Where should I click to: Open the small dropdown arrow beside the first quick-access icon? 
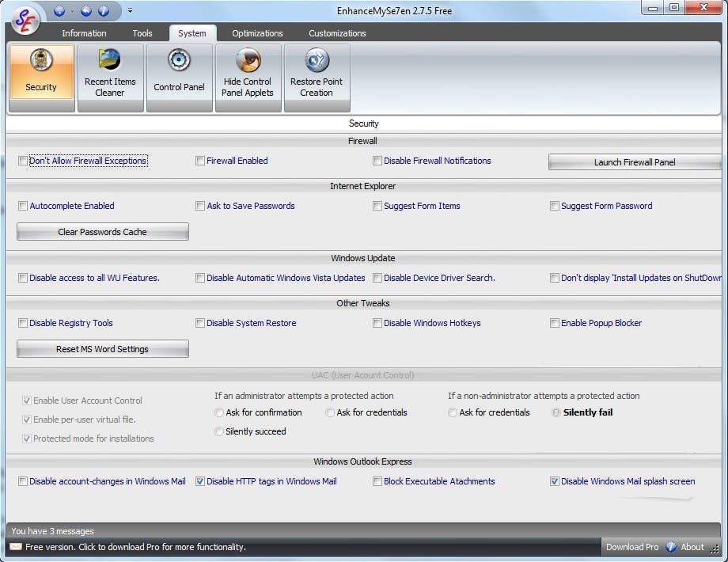[x=72, y=10]
